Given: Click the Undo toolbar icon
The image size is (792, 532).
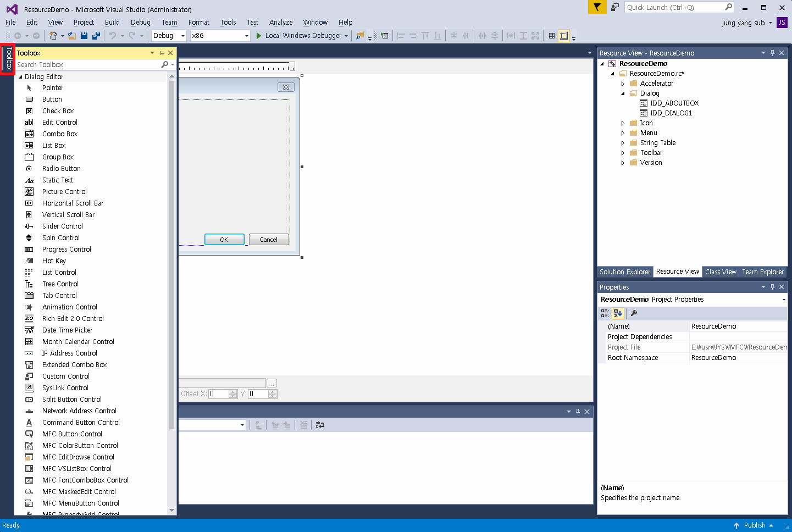Looking at the screenshot, I should pos(113,36).
